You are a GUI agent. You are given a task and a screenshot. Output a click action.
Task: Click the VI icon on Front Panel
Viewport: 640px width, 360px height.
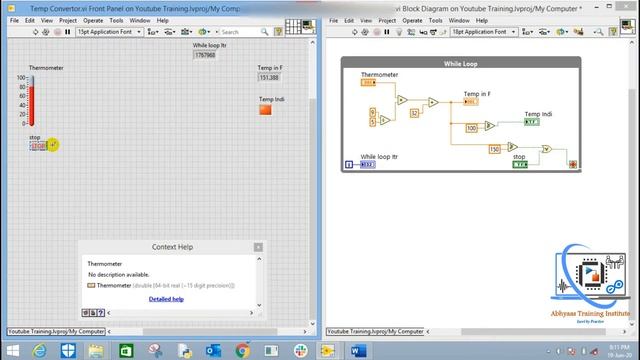click(309, 27)
